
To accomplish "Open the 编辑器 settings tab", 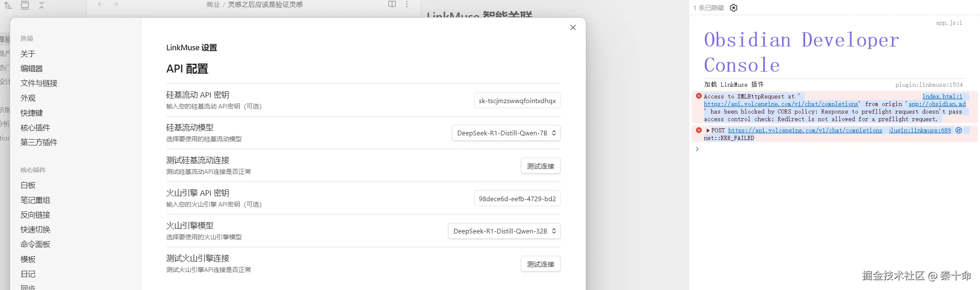I will click(32, 68).
